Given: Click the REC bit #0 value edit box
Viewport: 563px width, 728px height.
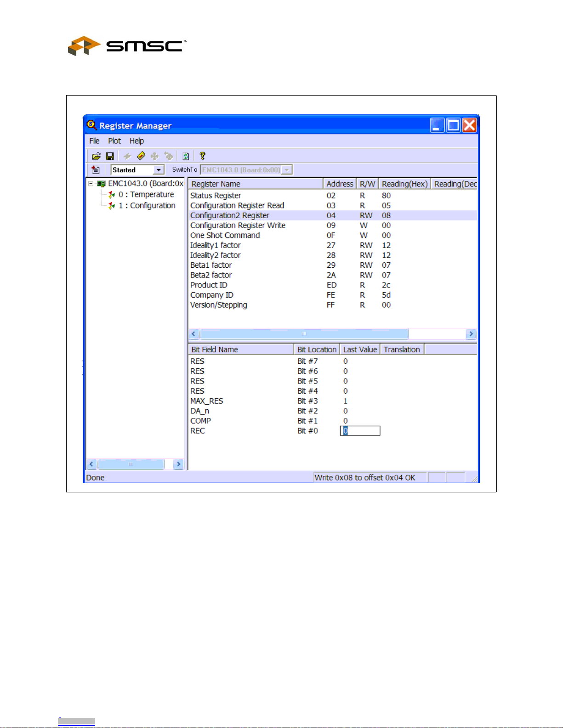Looking at the screenshot, I should [x=360, y=431].
